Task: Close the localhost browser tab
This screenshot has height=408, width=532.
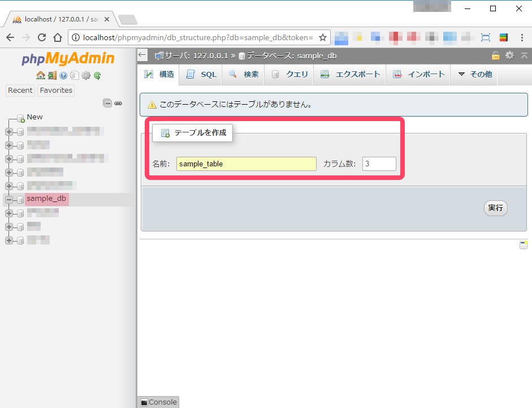Action: [x=107, y=19]
